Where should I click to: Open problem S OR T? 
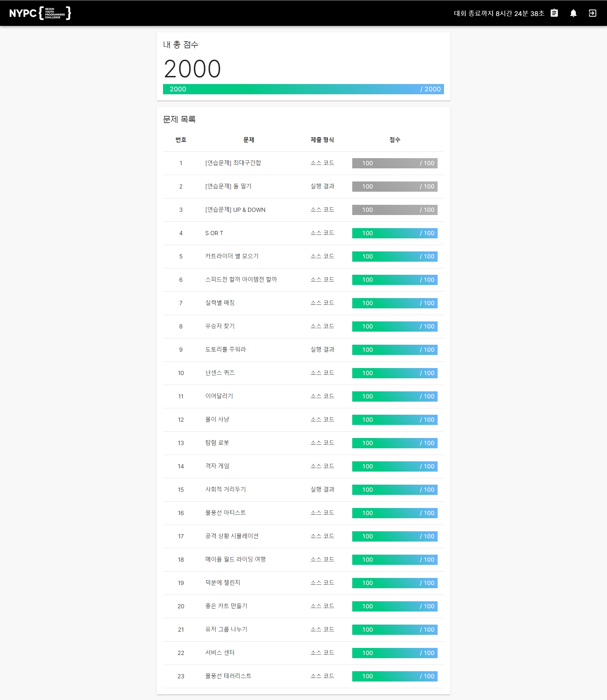[x=214, y=233]
